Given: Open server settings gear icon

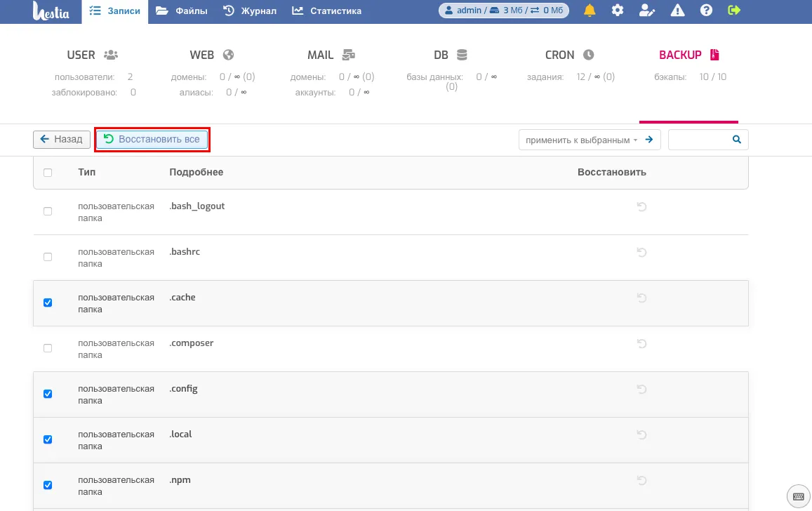Looking at the screenshot, I should (618, 11).
